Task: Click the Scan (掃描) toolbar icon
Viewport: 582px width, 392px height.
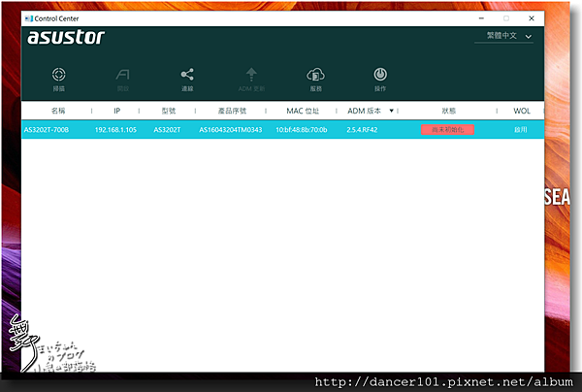Action: point(58,75)
